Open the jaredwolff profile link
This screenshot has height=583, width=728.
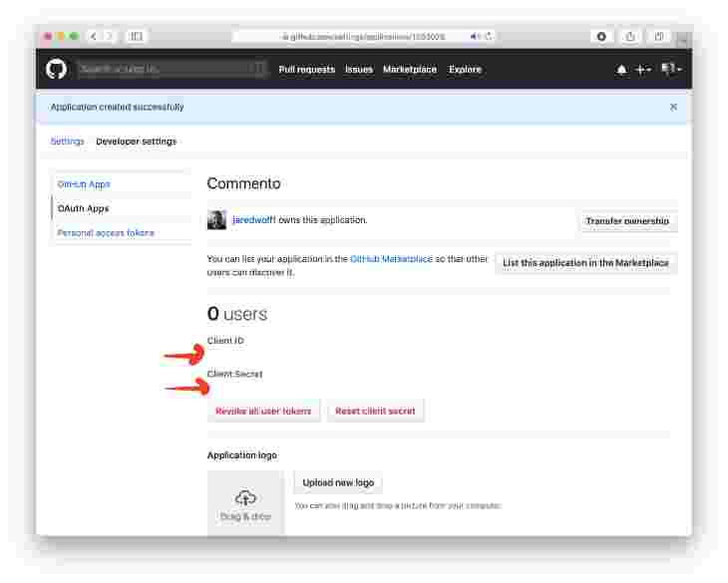pyautogui.click(x=253, y=220)
